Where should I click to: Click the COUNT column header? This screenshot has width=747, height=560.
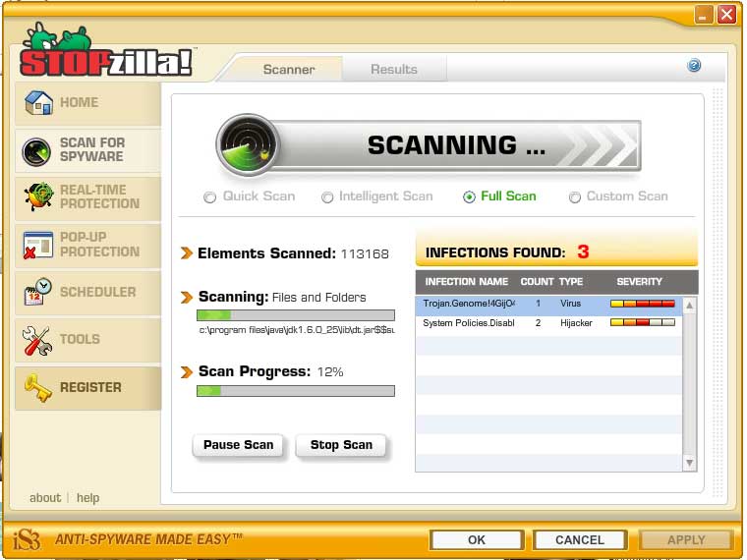click(x=537, y=282)
